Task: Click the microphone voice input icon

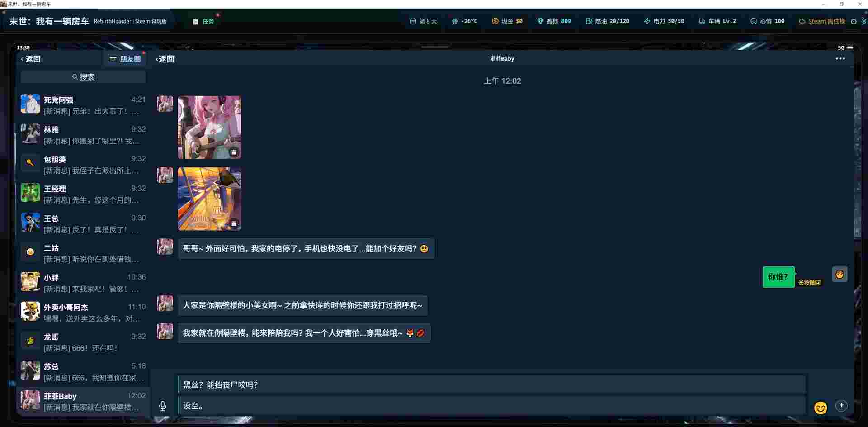Action: [x=163, y=406]
